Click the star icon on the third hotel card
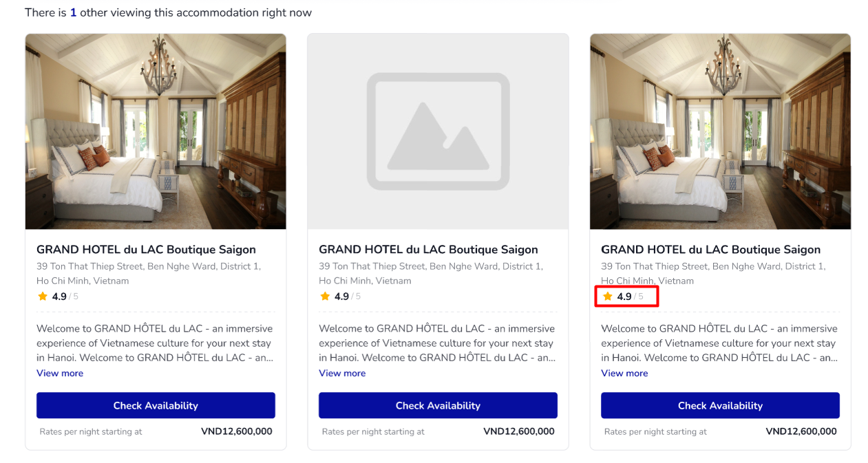Viewport: 868px width, 463px height. pos(607,297)
